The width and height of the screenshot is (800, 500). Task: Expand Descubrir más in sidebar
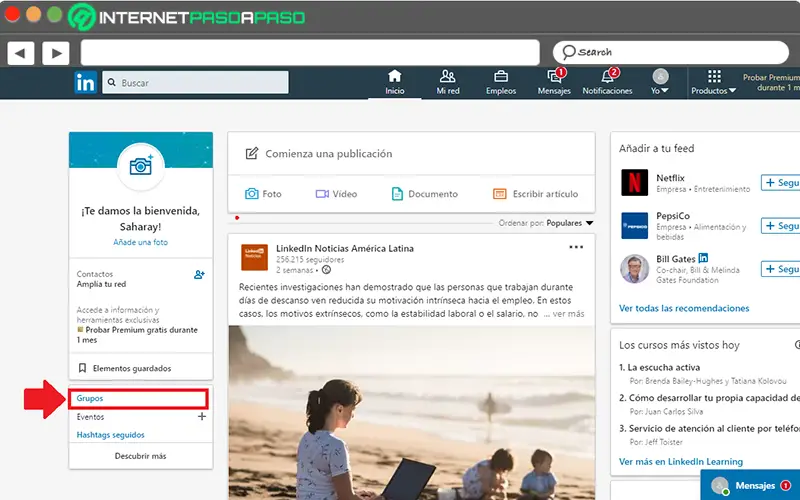pos(141,456)
